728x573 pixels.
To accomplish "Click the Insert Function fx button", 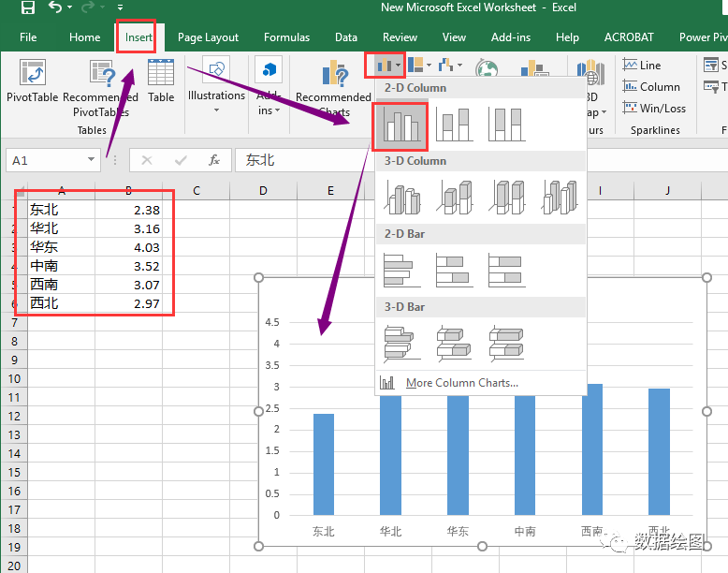I will [214, 160].
